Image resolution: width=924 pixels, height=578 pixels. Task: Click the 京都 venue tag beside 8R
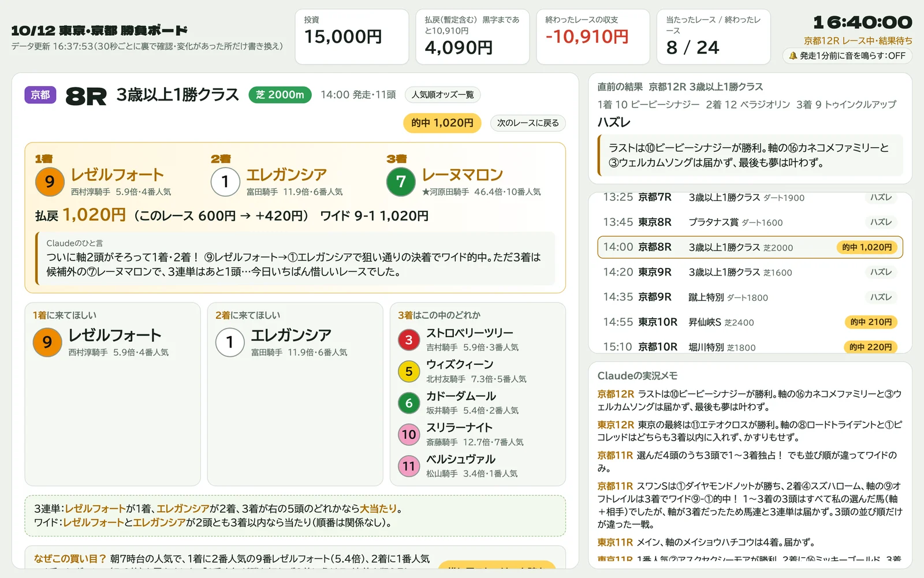[40, 95]
